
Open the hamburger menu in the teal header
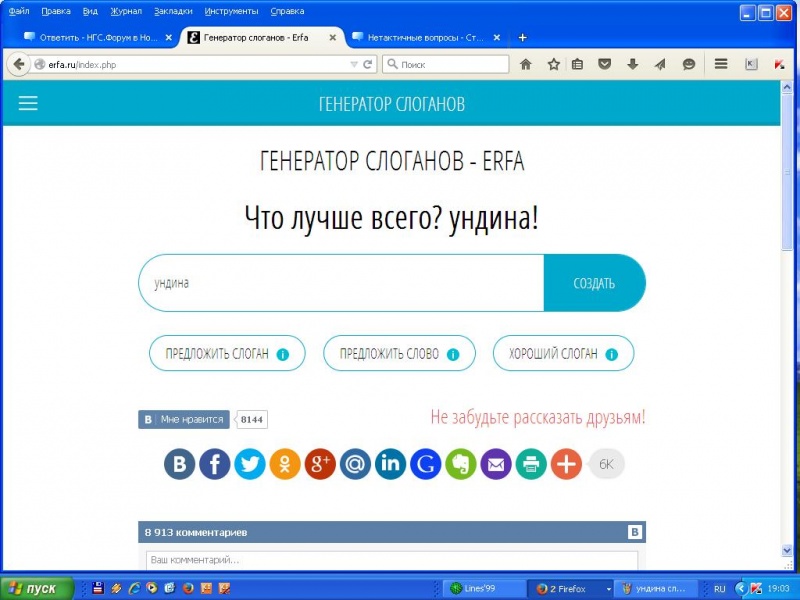[28, 104]
